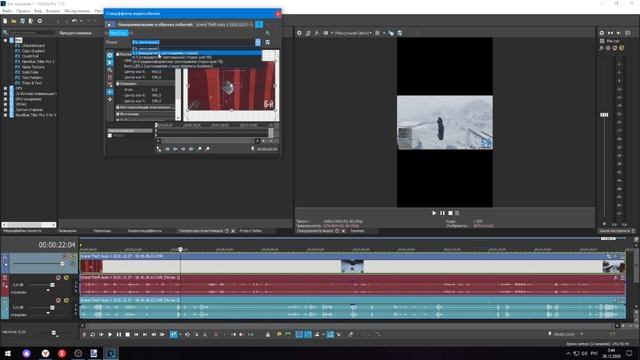Adjust the red audio track volume slider
Viewport: 640px width, 360px height.
click(52, 285)
